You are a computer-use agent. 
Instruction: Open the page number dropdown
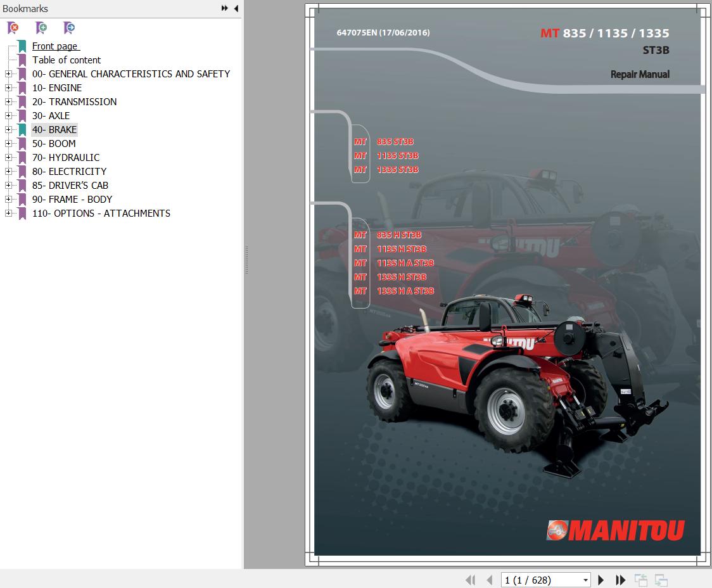point(585,580)
